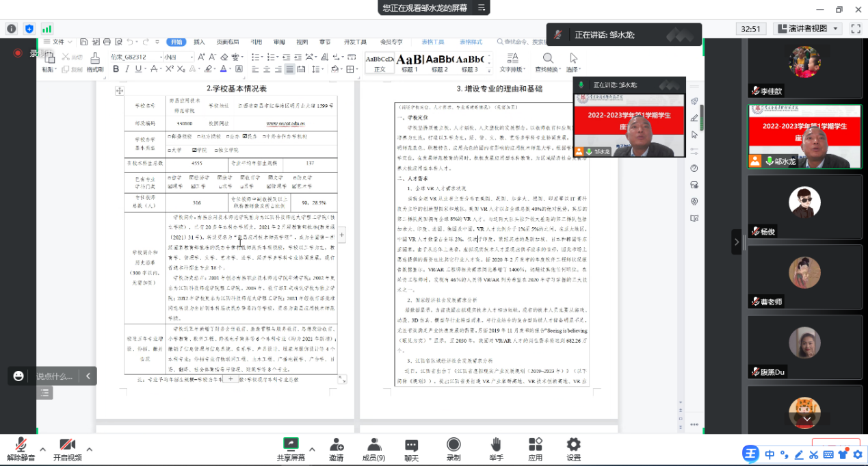Select 邹水龙 participant video thumbnail
Image resolution: width=868 pixels, height=466 pixels.
click(x=804, y=136)
